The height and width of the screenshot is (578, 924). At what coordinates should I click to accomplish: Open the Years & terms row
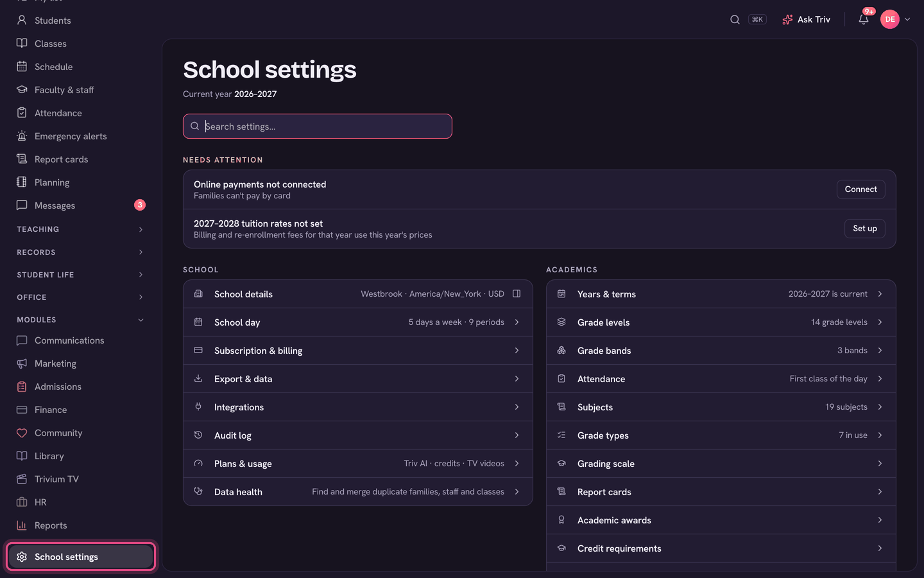[x=721, y=294]
